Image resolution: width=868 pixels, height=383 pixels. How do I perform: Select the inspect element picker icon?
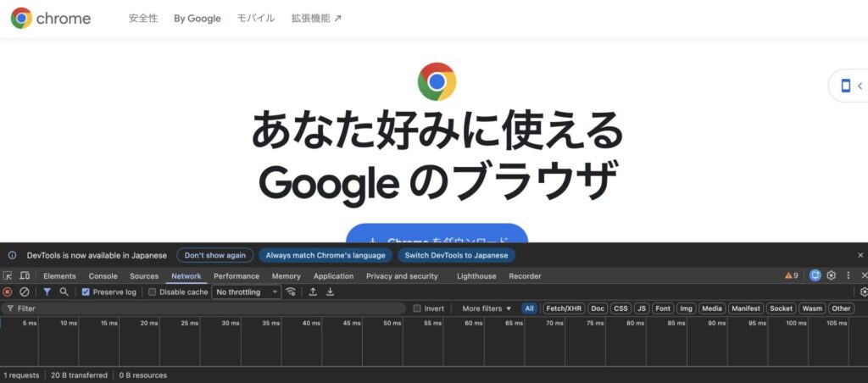click(x=7, y=275)
